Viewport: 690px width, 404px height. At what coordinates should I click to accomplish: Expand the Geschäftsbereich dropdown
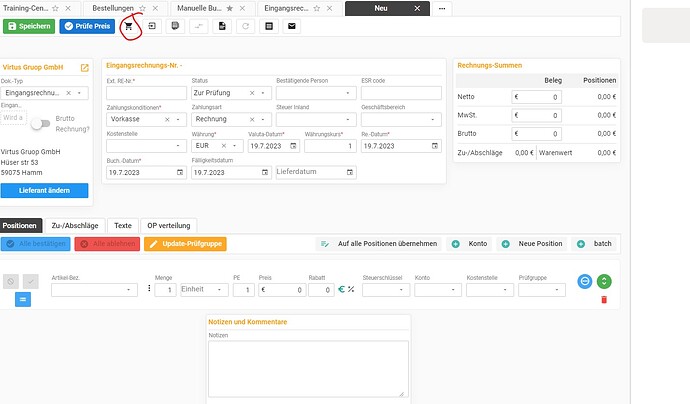point(433,119)
